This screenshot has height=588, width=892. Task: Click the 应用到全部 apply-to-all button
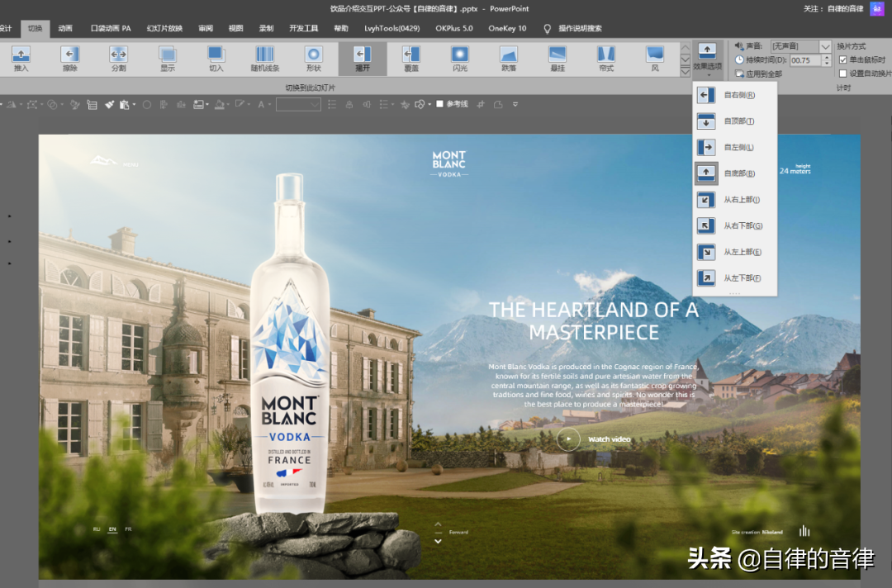(758, 74)
